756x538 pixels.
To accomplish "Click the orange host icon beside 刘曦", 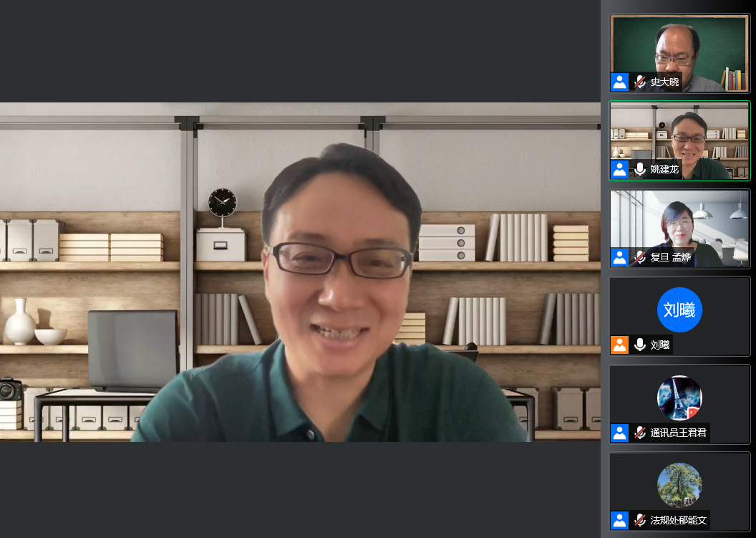I will tap(619, 345).
